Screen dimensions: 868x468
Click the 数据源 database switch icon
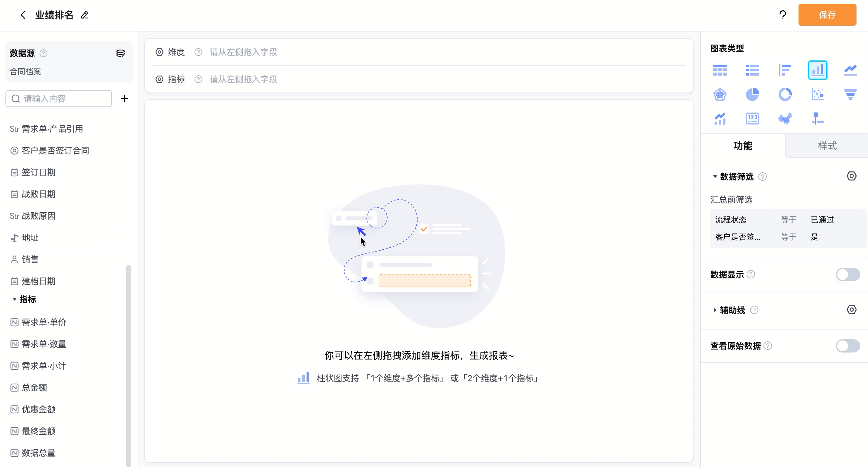(121, 53)
